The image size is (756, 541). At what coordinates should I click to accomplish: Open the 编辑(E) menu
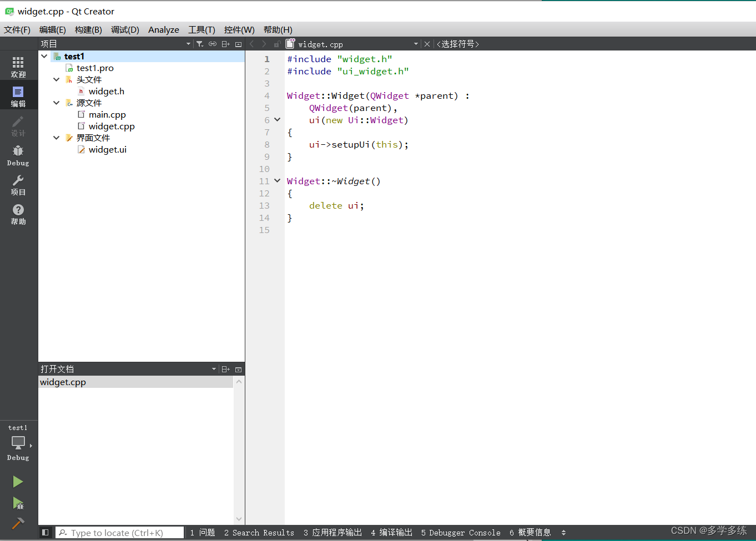pos(53,29)
